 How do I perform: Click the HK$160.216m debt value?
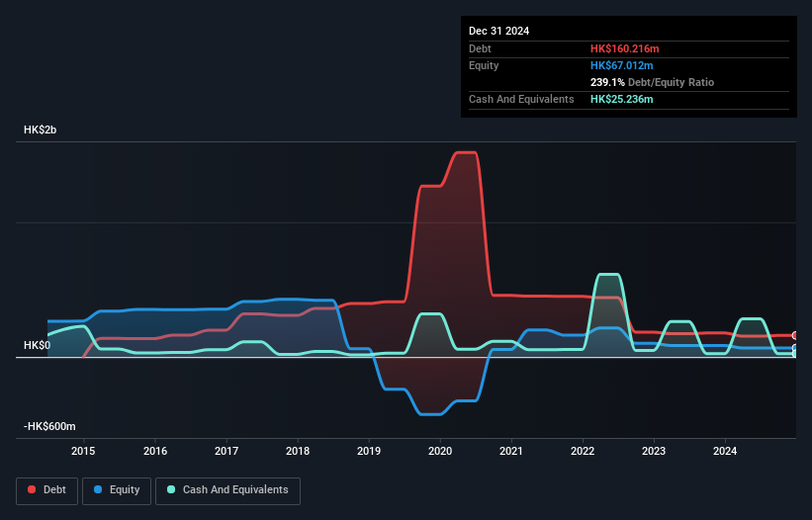click(x=624, y=48)
